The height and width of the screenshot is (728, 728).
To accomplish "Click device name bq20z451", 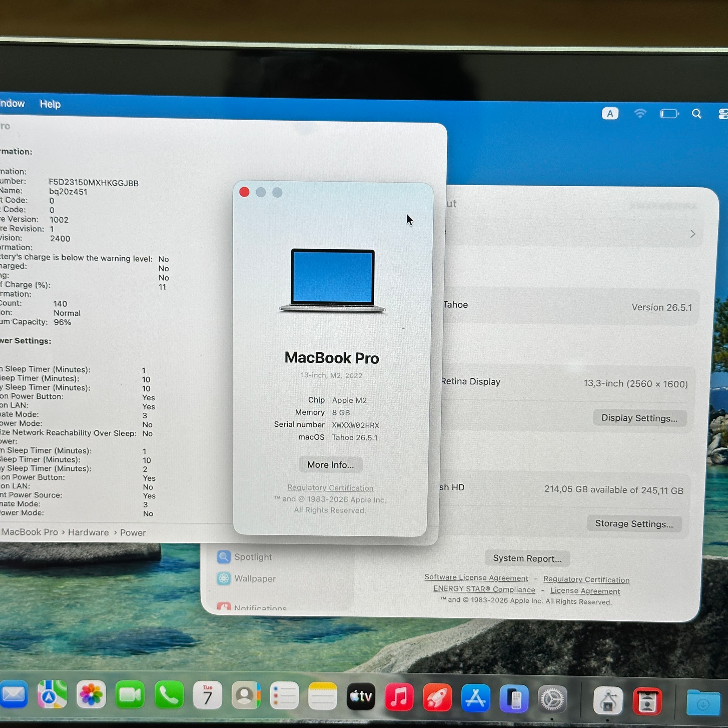I will (68, 192).
